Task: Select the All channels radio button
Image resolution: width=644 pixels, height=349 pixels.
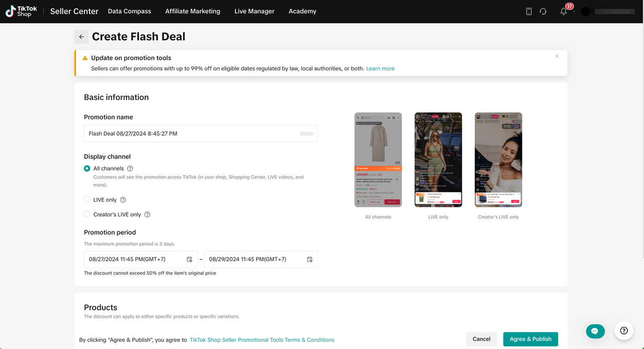Action: pyautogui.click(x=87, y=168)
